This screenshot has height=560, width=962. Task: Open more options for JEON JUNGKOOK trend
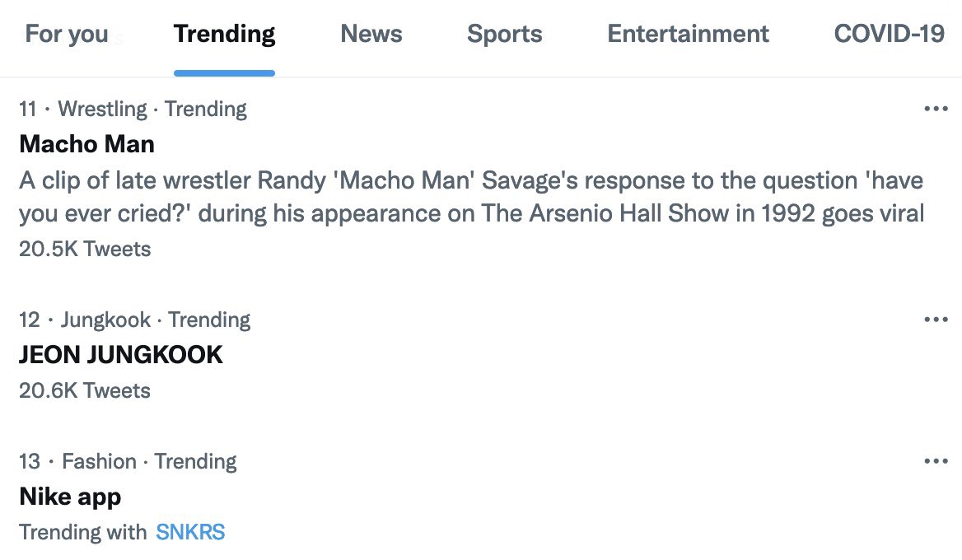(936, 320)
